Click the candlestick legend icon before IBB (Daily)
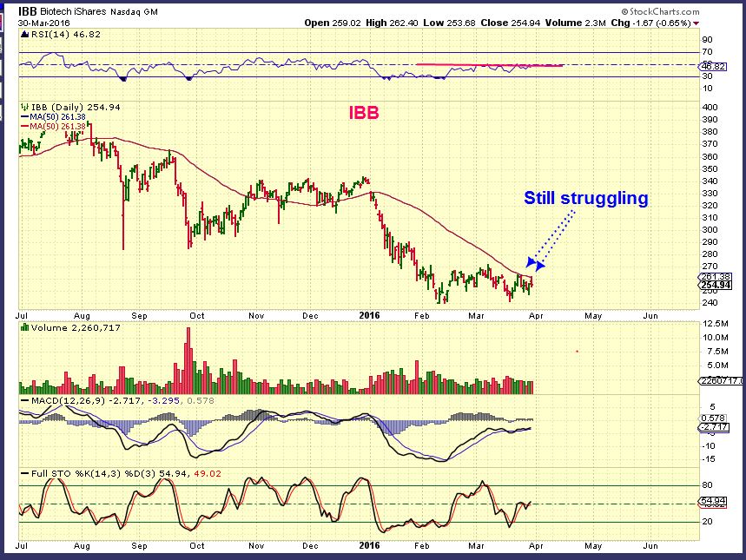The image size is (746, 560). pyautogui.click(x=24, y=107)
